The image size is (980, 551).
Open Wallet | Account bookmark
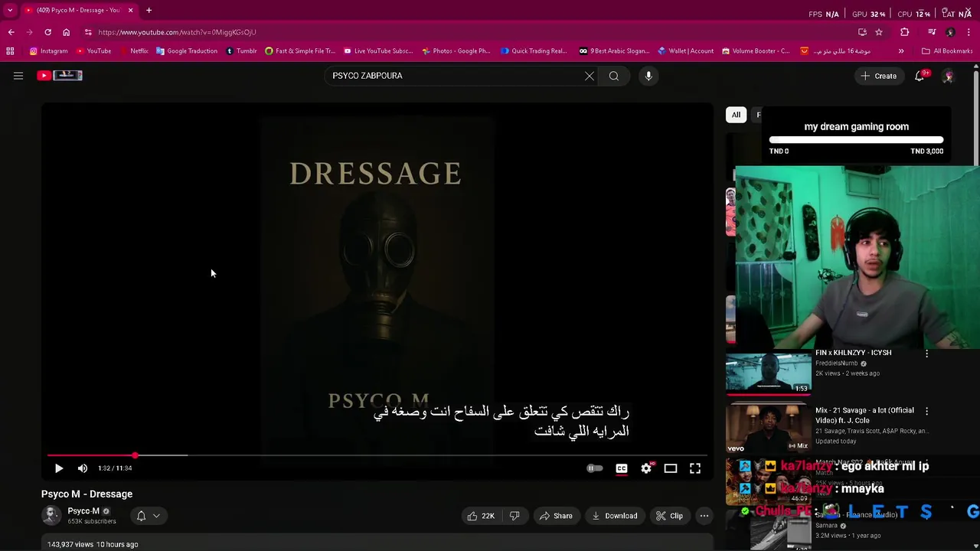tap(685, 51)
